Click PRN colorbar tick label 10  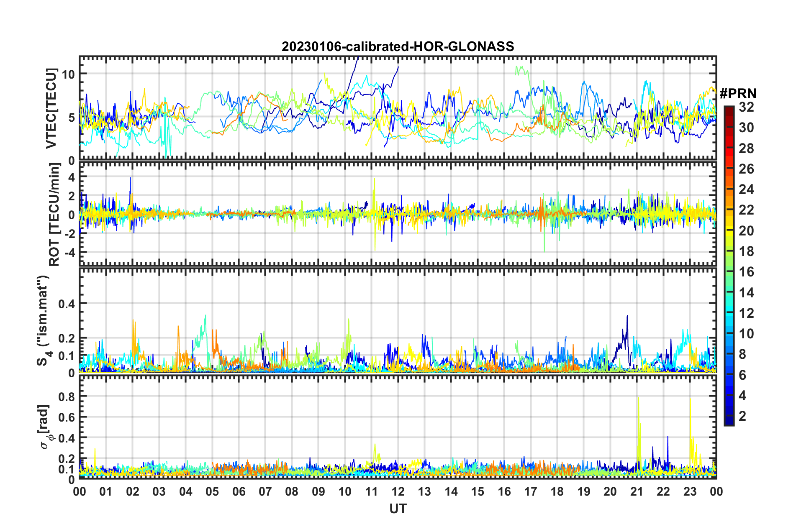pos(746,334)
